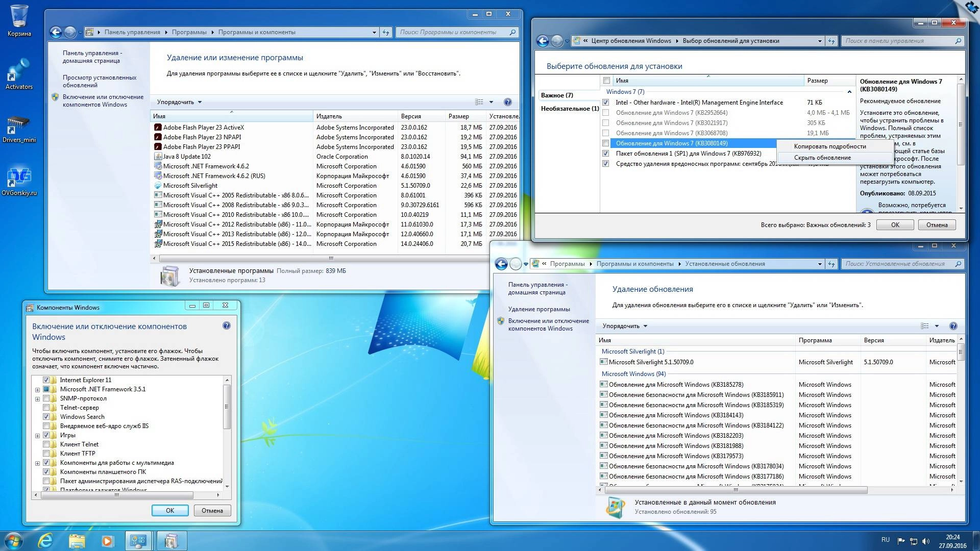Click OK to confirm selected updates

click(895, 224)
